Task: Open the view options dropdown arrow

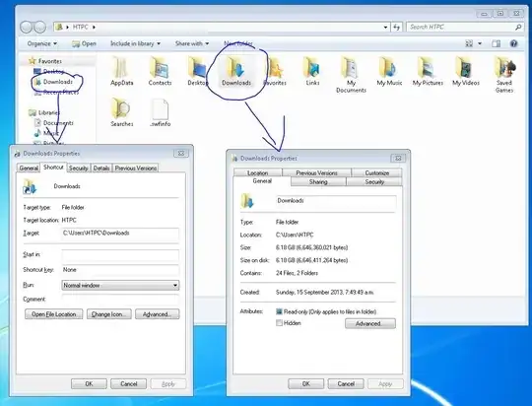Action: [480, 43]
